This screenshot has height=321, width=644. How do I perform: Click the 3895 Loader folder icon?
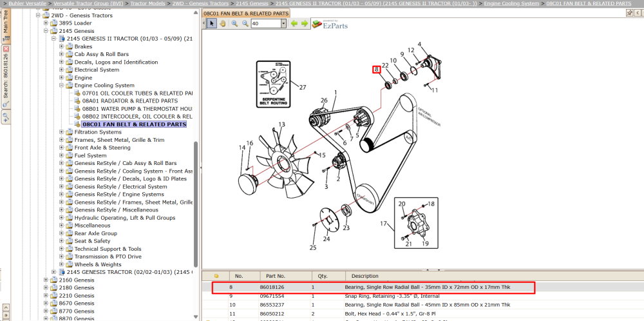tap(54, 23)
